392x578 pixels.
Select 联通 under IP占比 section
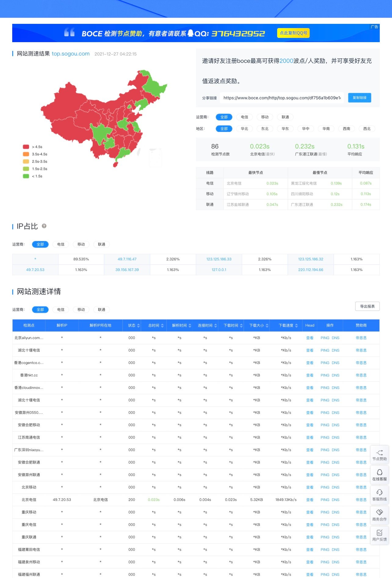pos(102,244)
